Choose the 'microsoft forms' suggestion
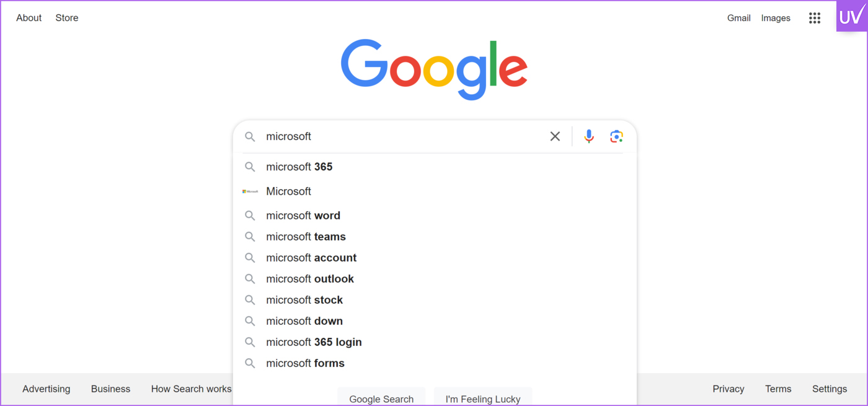Image resolution: width=868 pixels, height=406 pixels. point(305,363)
